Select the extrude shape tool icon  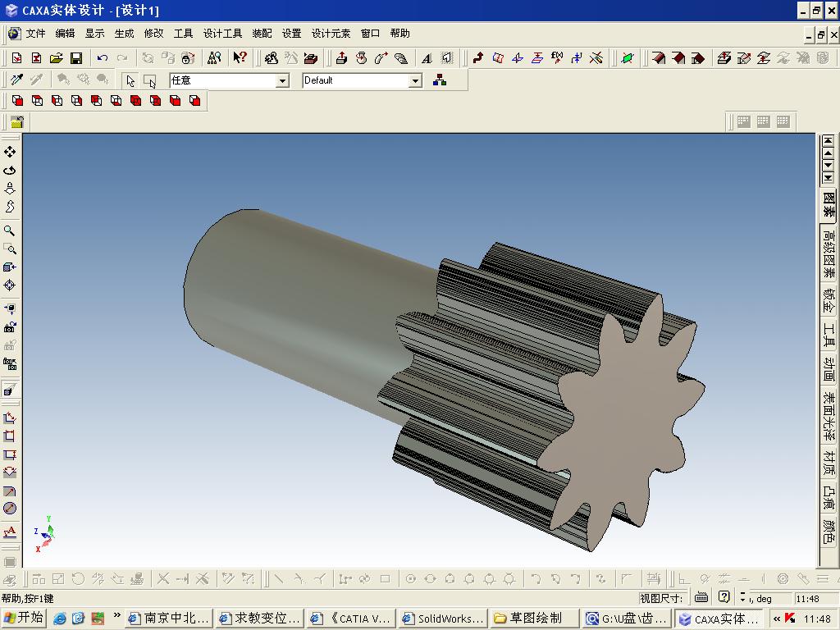tap(341, 58)
